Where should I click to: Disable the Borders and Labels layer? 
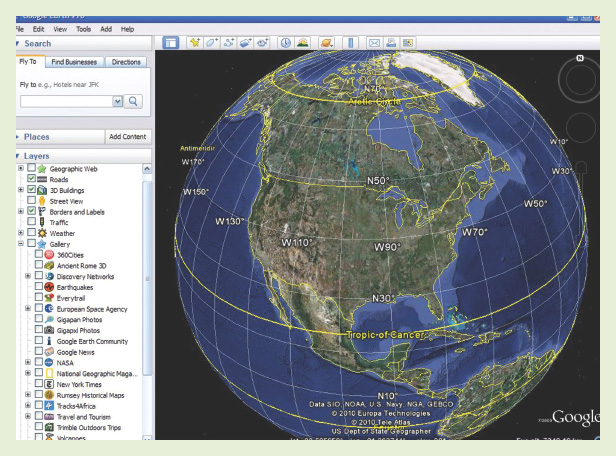(32, 211)
